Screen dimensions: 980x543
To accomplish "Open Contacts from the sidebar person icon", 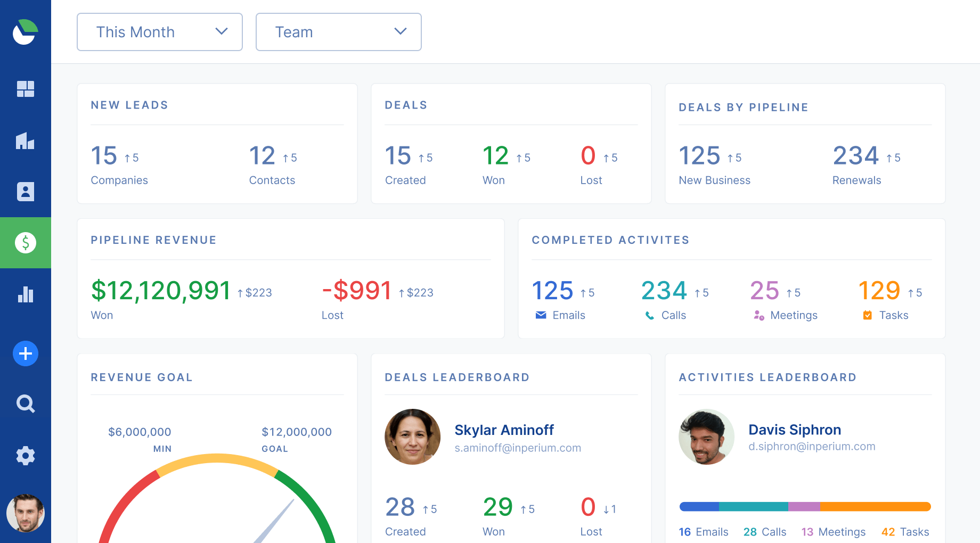I will 25,192.
